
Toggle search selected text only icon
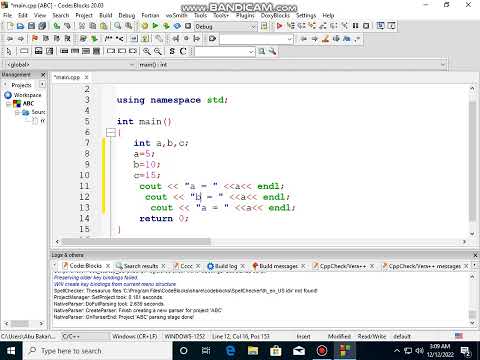pos(336,38)
